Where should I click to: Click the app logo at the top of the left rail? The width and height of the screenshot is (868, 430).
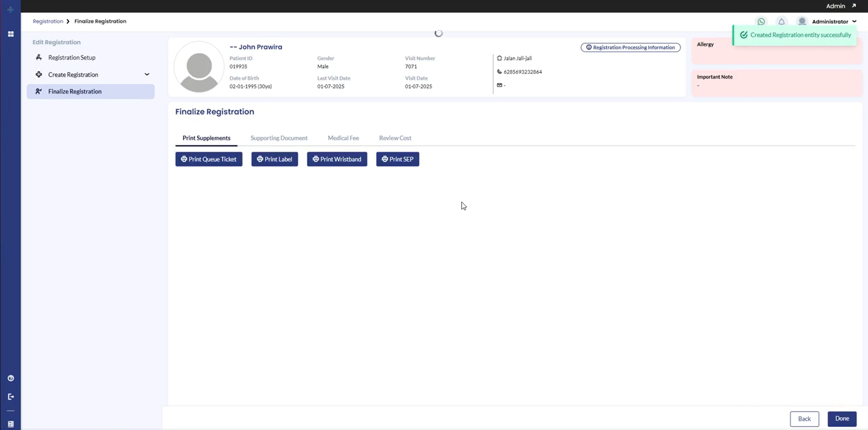pos(10,9)
